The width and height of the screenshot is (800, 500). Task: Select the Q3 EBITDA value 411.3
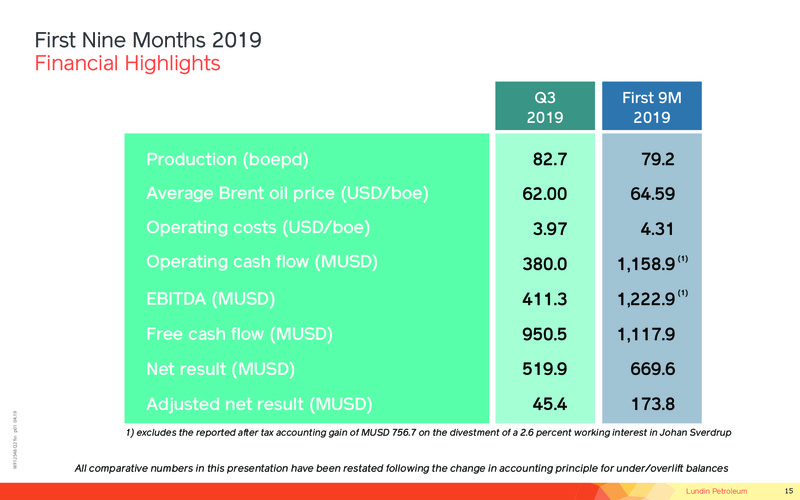pos(544,299)
